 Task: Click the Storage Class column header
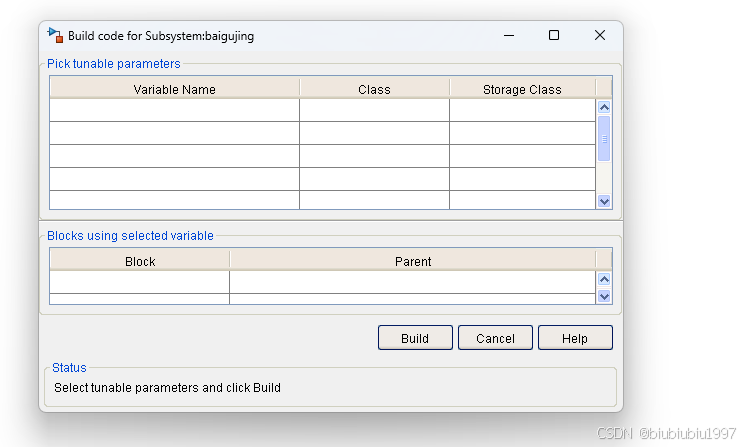[522, 89]
